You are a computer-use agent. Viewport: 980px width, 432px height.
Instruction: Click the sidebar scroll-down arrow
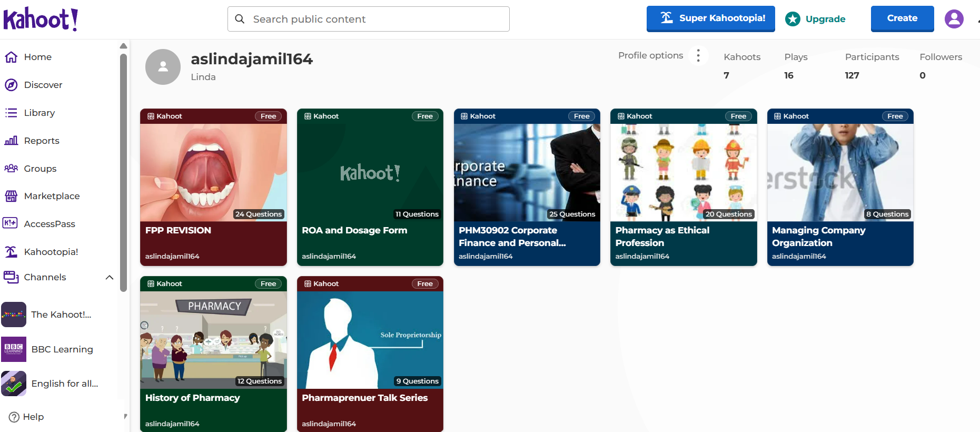pyautogui.click(x=125, y=416)
